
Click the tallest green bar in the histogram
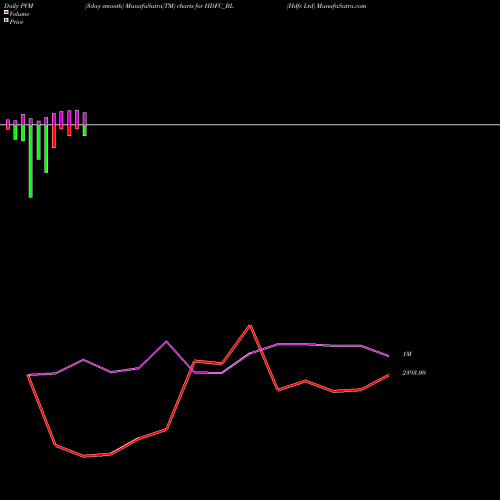(x=31, y=161)
